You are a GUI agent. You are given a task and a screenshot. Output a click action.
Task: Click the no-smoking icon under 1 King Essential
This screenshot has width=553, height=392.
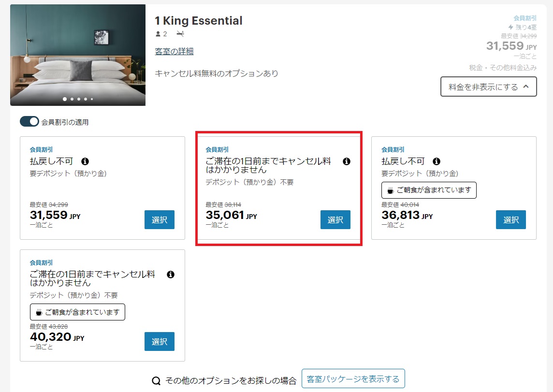(x=180, y=34)
